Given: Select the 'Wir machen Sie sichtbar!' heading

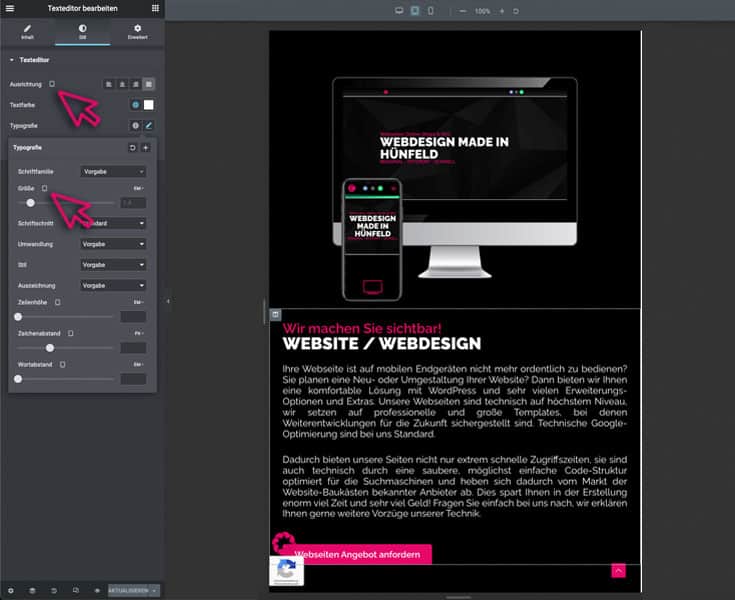Looking at the screenshot, I should 362,328.
